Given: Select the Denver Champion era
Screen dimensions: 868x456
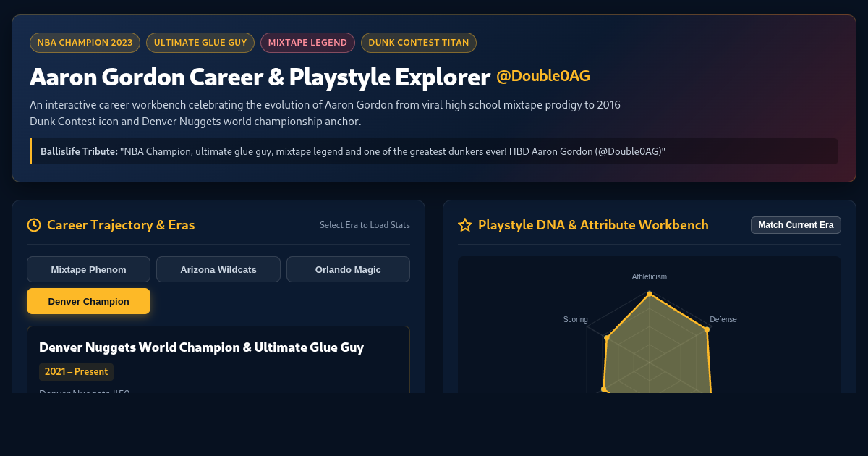Looking at the screenshot, I should click(x=88, y=301).
